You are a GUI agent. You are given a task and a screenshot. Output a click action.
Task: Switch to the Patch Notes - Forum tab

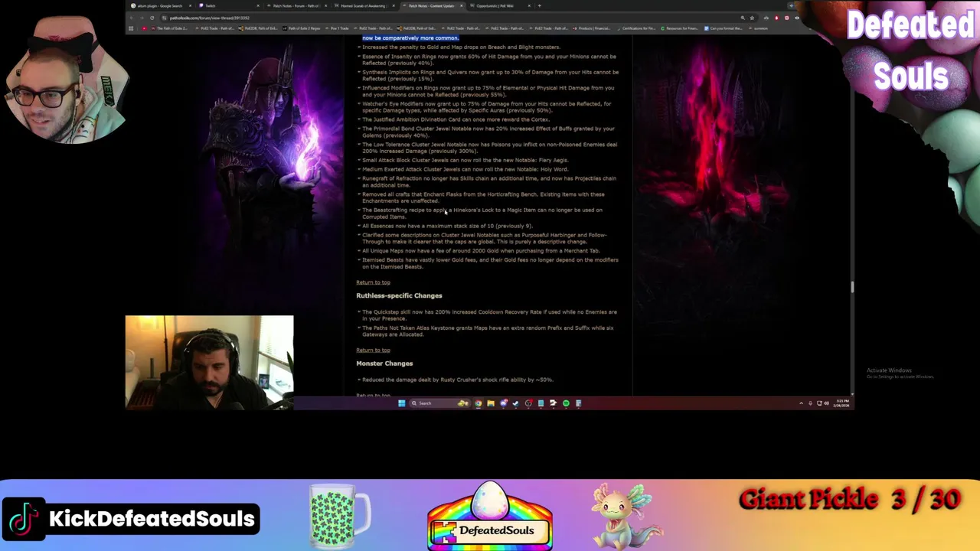pos(296,5)
